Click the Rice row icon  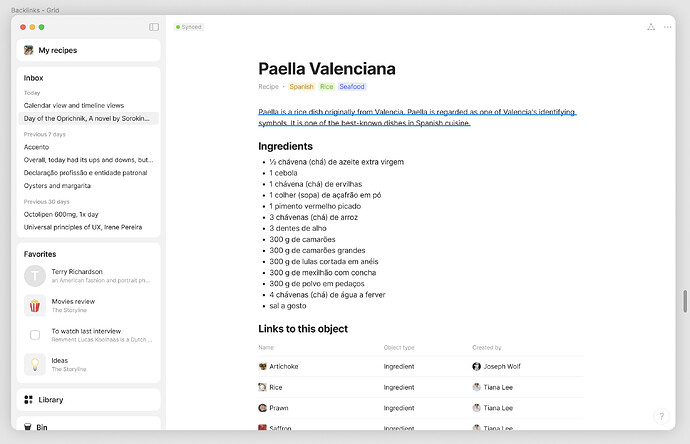[x=262, y=387]
